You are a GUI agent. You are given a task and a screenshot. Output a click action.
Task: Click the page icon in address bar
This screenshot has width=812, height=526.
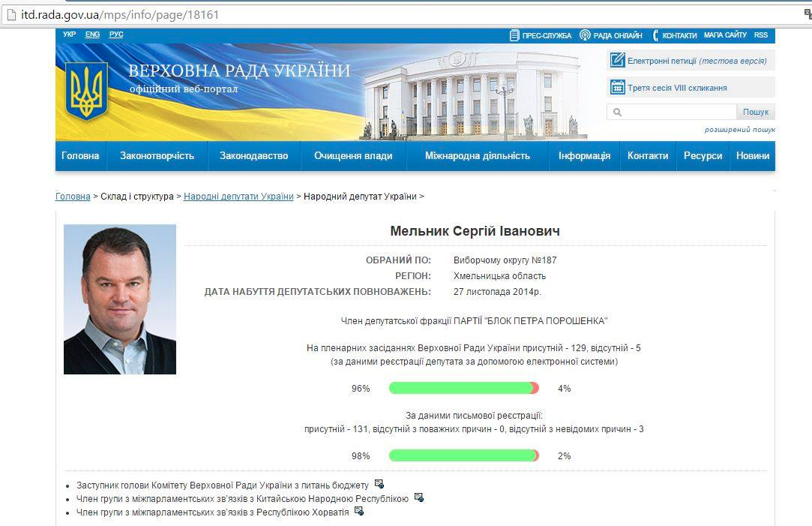(10, 14)
